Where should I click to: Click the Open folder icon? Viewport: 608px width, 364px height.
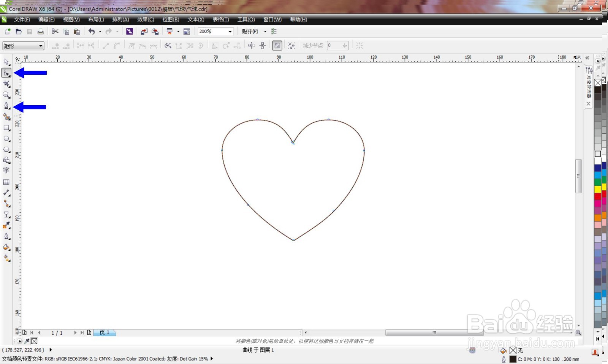click(18, 32)
